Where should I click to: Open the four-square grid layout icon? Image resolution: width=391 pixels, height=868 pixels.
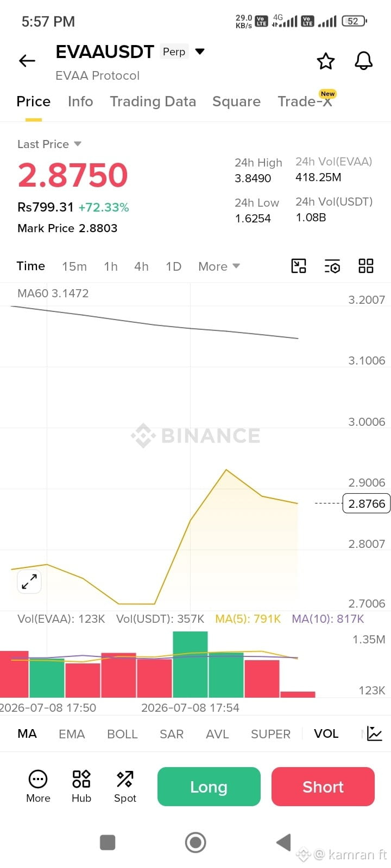pos(366,266)
